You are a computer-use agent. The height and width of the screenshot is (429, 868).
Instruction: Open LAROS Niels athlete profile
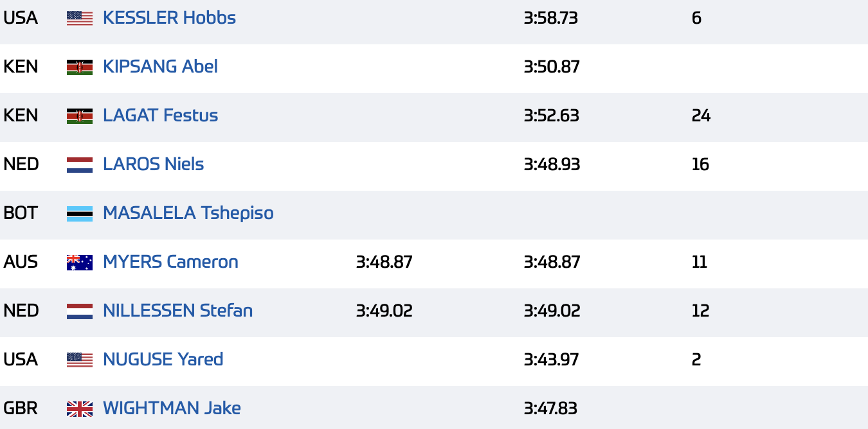(x=153, y=164)
